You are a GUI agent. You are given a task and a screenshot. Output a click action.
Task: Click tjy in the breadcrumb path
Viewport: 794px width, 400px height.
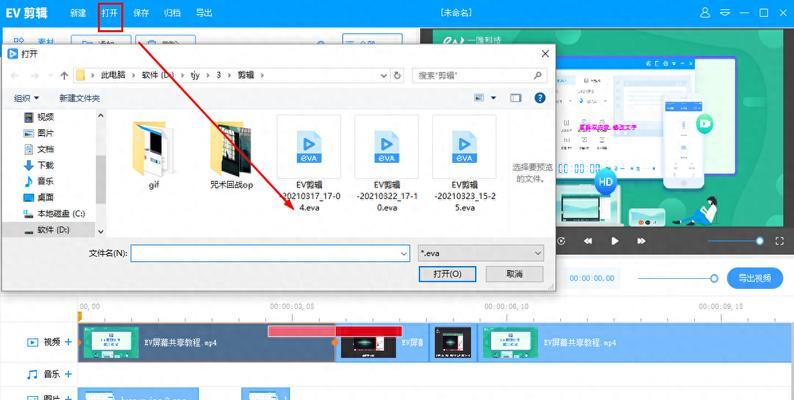tap(195, 75)
